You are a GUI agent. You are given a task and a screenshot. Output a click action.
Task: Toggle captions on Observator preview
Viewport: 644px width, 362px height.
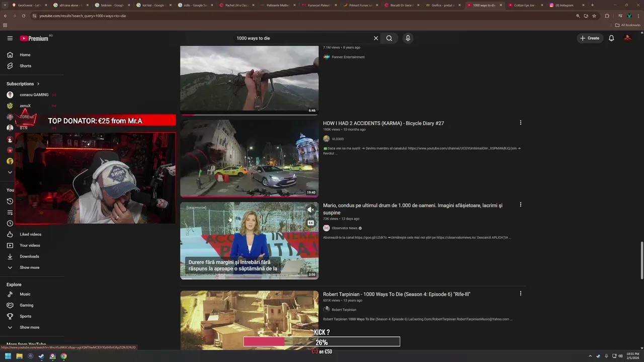click(310, 223)
